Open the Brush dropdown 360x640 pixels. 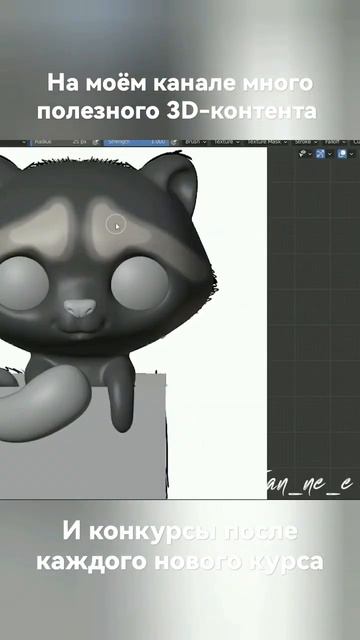[x=195, y=142]
